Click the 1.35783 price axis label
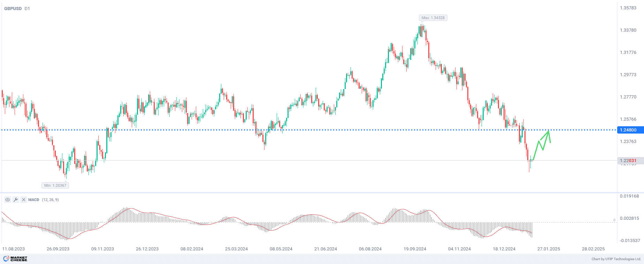644x264 pixels. pyautogui.click(x=628, y=8)
